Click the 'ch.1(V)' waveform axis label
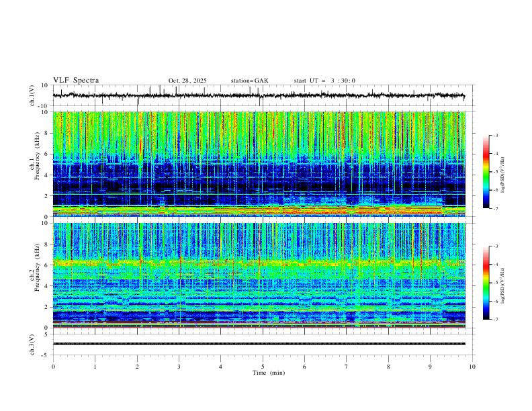532x411 pixels. tap(32, 95)
